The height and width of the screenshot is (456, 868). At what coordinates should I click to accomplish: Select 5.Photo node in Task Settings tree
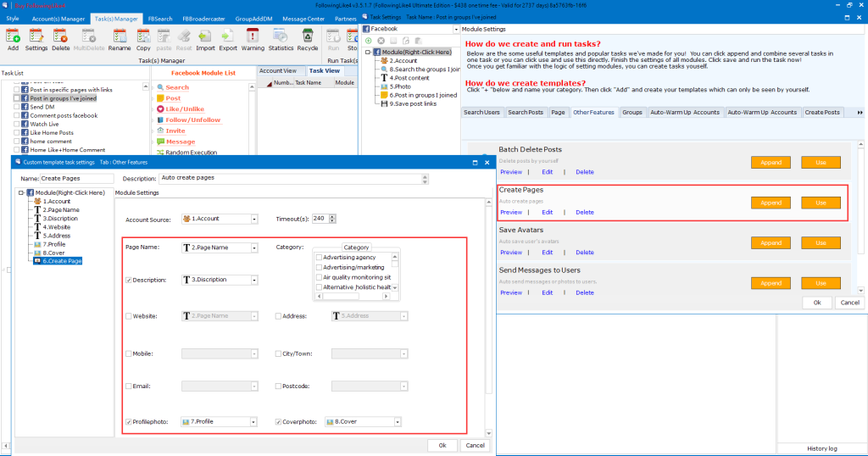point(400,86)
